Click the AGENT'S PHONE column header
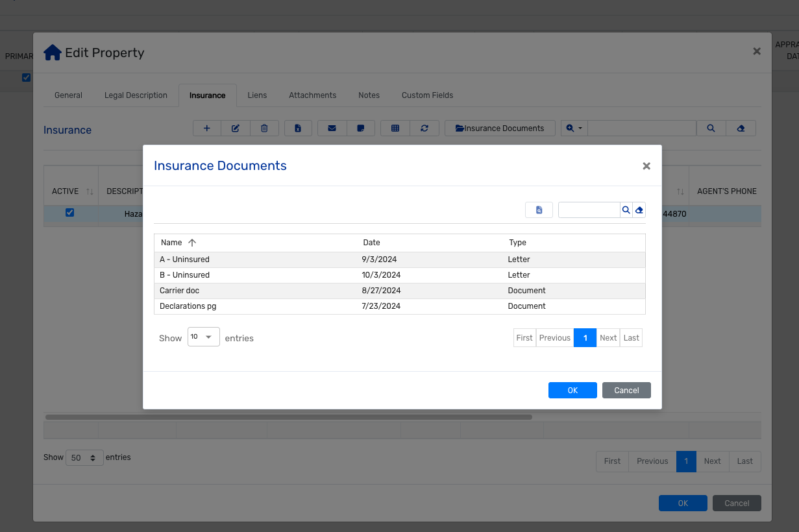 point(727,191)
